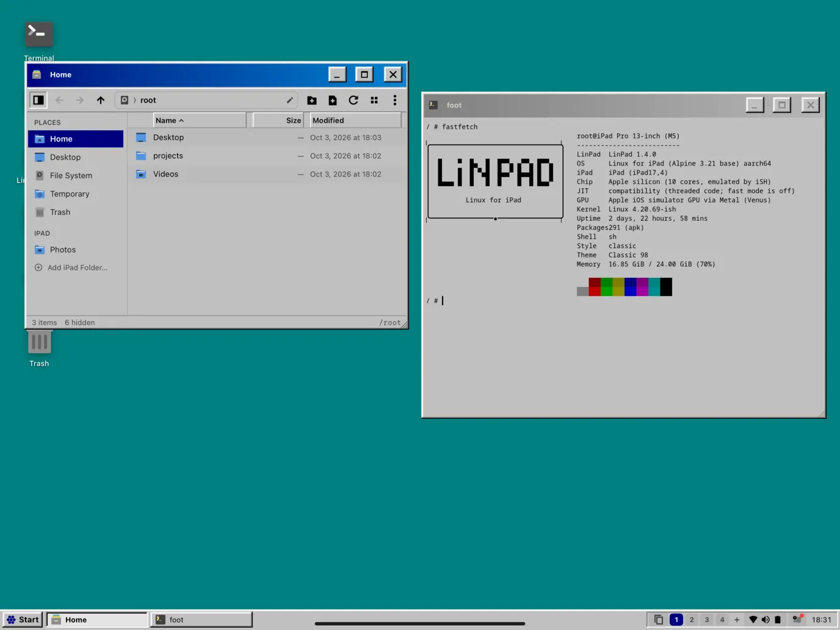840x630 pixels.
Task: Click the LinPad ASCII logo in foot
Action: 495,181
